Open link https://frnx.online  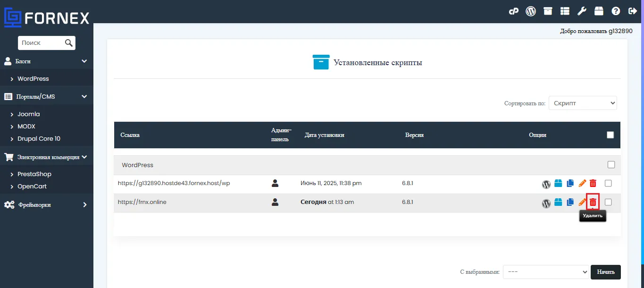click(x=142, y=202)
